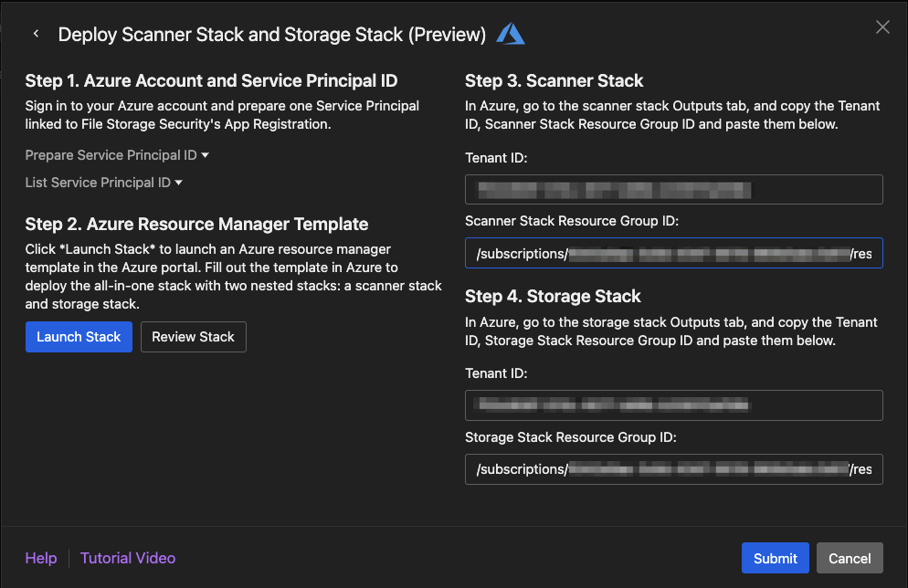The image size is (908, 588).
Task: Open the Help link
Action: (41, 558)
